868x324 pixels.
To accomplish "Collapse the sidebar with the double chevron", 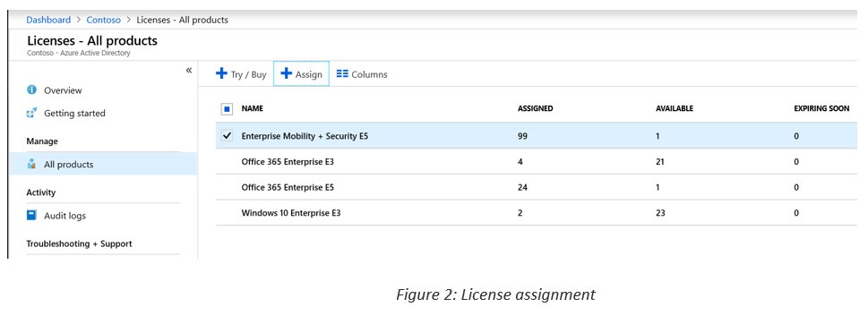I will [x=189, y=70].
